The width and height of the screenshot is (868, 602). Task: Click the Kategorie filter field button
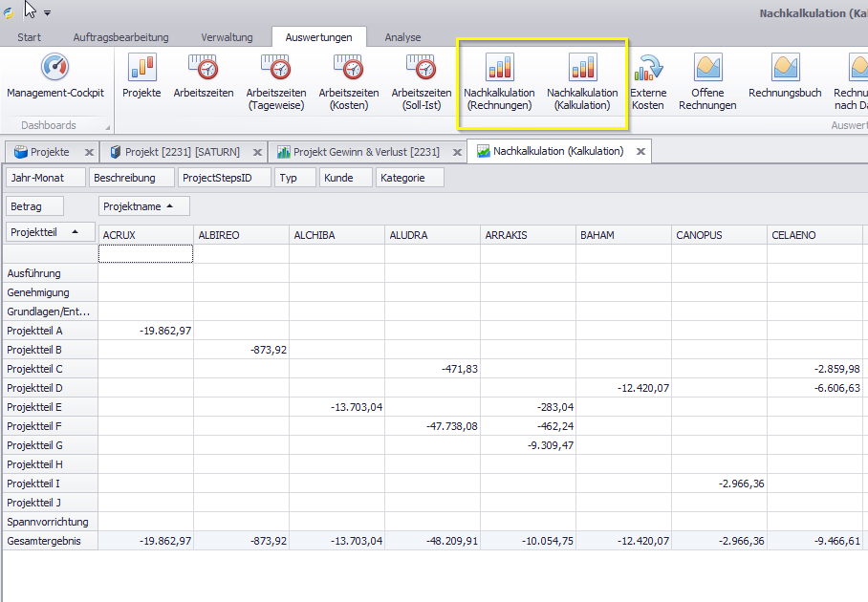411,178
